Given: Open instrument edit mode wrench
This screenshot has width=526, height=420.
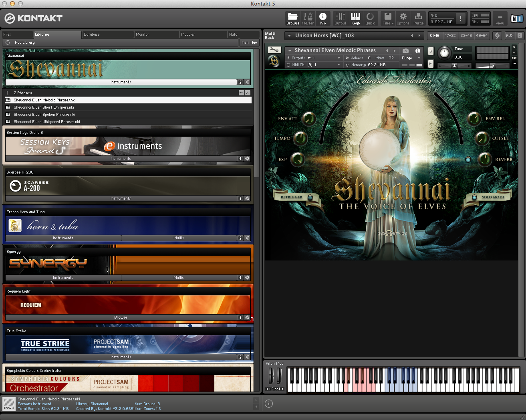Looking at the screenshot, I should pyautogui.click(x=274, y=50).
